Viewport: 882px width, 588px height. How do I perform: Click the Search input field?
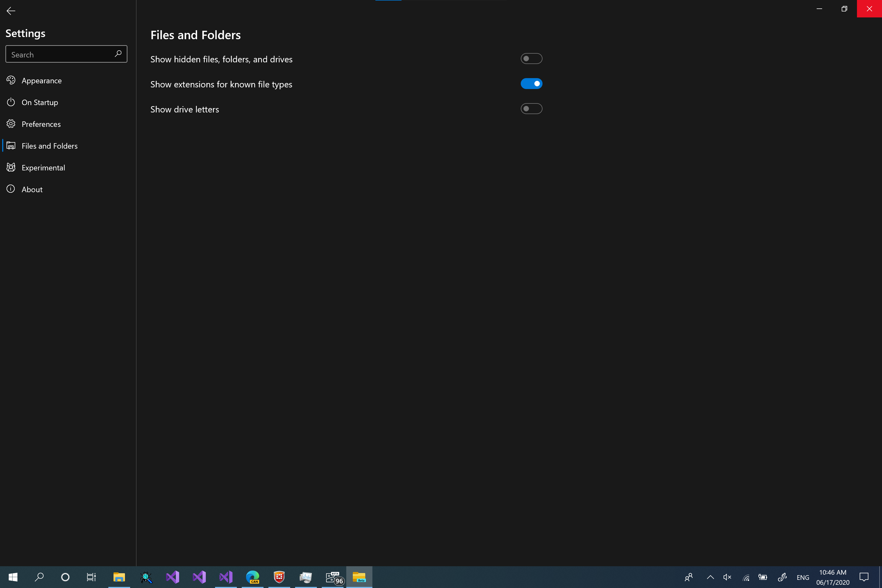point(66,54)
